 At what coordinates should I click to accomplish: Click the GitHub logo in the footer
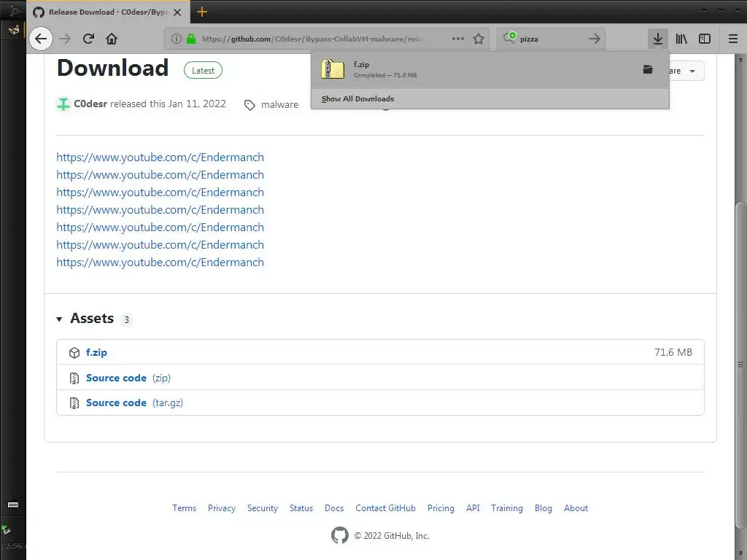coord(340,535)
